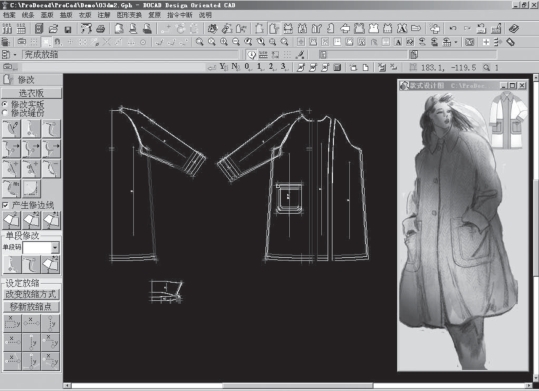Click the small collar pattern piece on canvas
This screenshot has width=539, height=391.
pyautogui.click(x=166, y=292)
